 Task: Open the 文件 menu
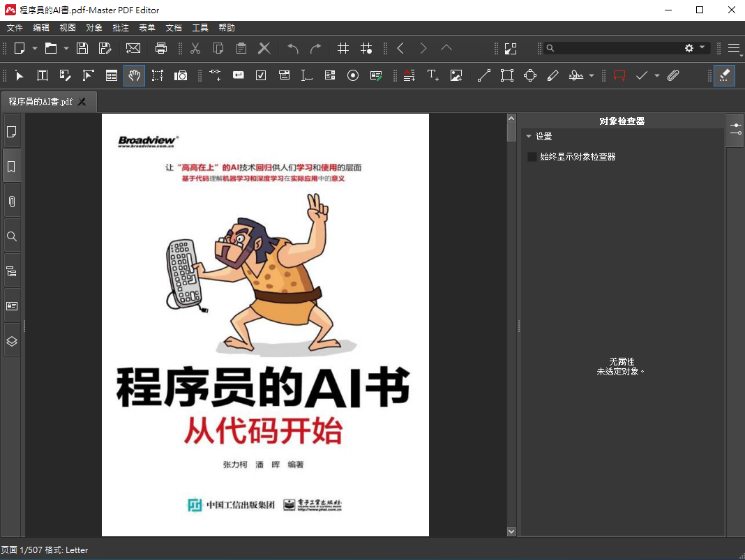pos(15,28)
